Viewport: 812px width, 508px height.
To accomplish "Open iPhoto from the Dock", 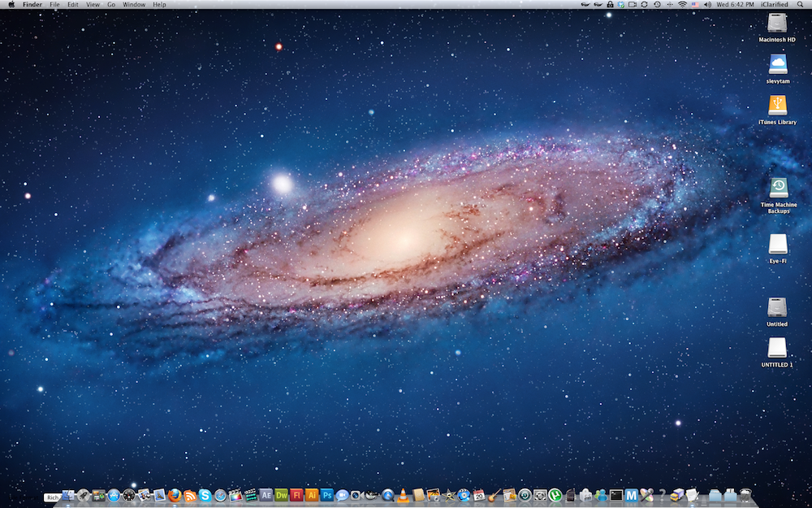I will click(434, 495).
